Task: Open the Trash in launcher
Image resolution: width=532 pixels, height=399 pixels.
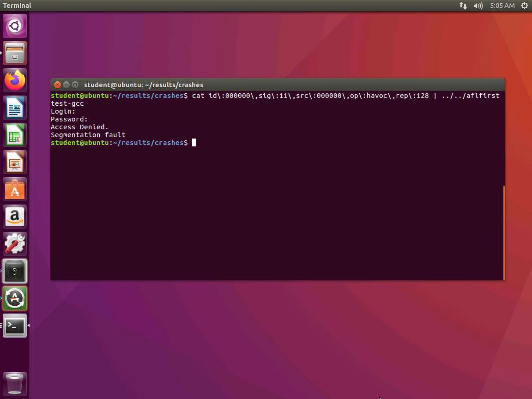Action: tap(15, 384)
